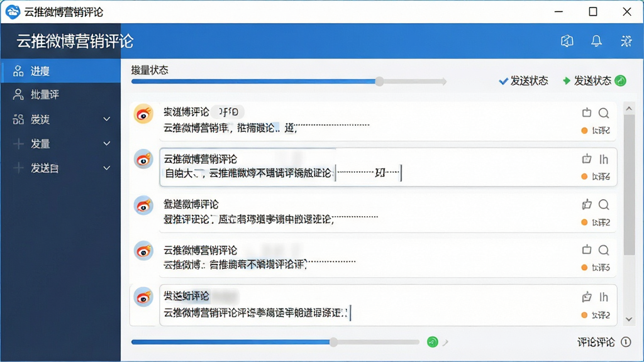
Task: Click third row comment body text
Action: click(248, 219)
